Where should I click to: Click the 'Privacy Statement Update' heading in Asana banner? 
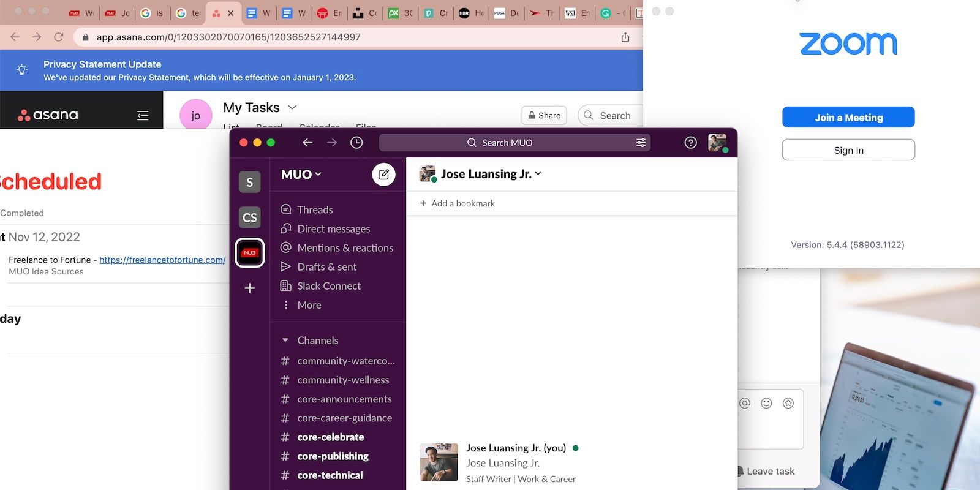click(x=102, y=64)
